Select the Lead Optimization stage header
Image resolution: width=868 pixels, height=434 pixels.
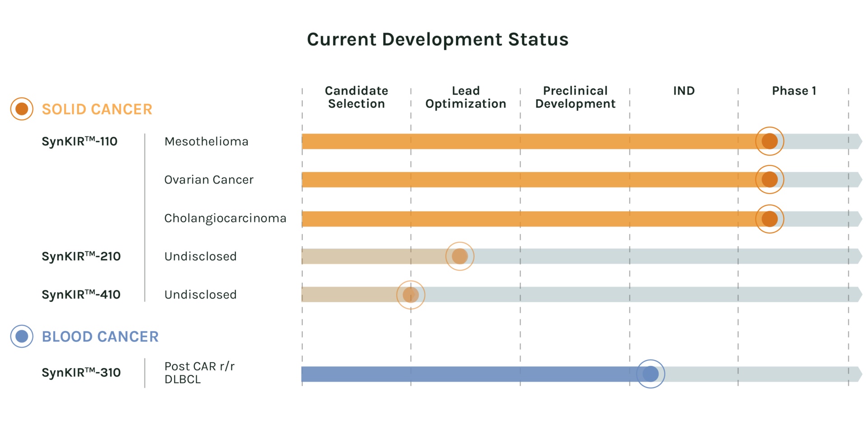[x=466, y=97]
